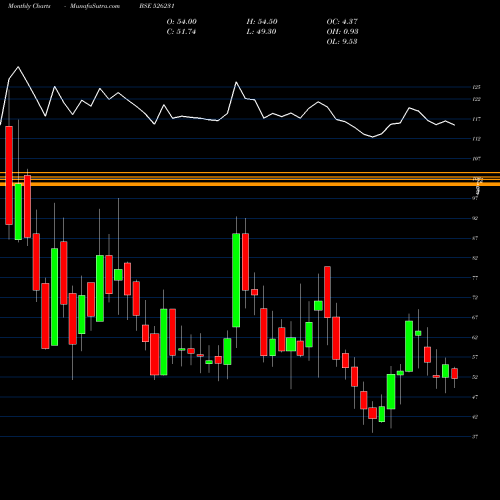Click the 97 price axis label
500x500 pixels.
click(475, 198)
